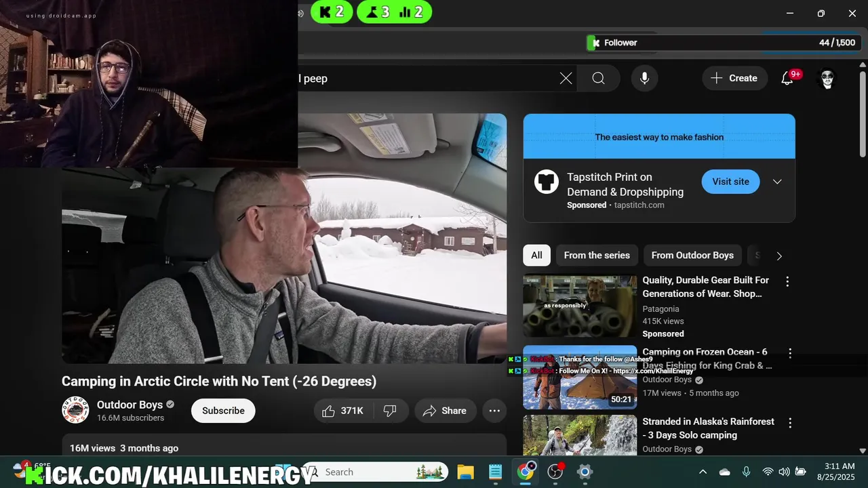Click the page scrollbar down arrow
Image resolution: width=868 pixels, height=488 pixels.
tap(863, 451)
